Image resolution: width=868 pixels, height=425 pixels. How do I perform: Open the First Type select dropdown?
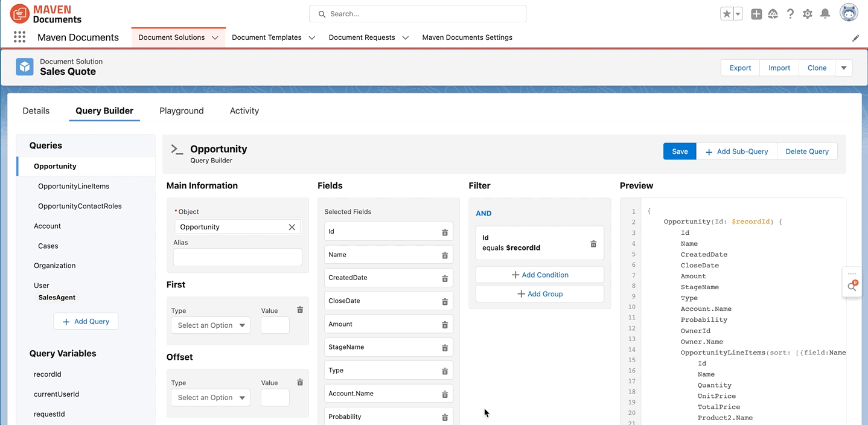coord(211,325)
